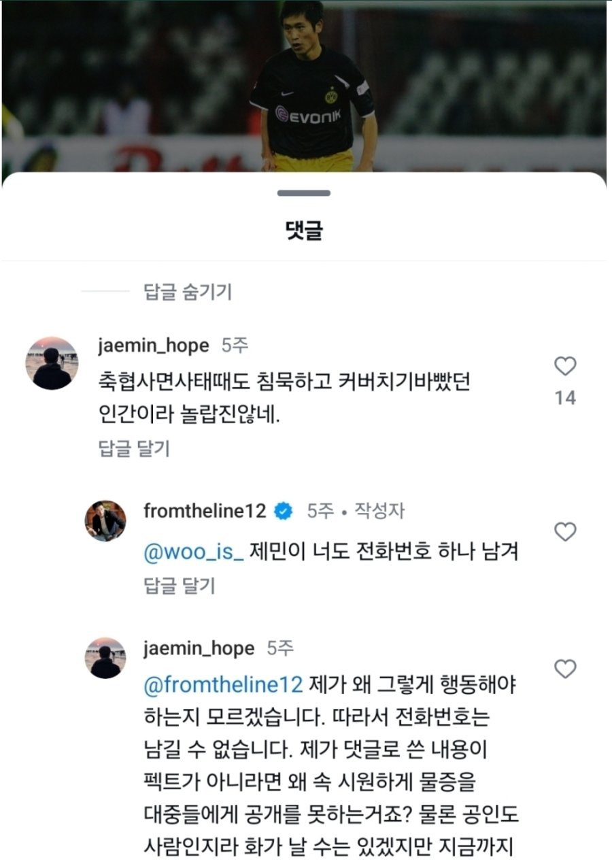Tap username jaemin_hope on the top comment

click(x=153, y=346)
